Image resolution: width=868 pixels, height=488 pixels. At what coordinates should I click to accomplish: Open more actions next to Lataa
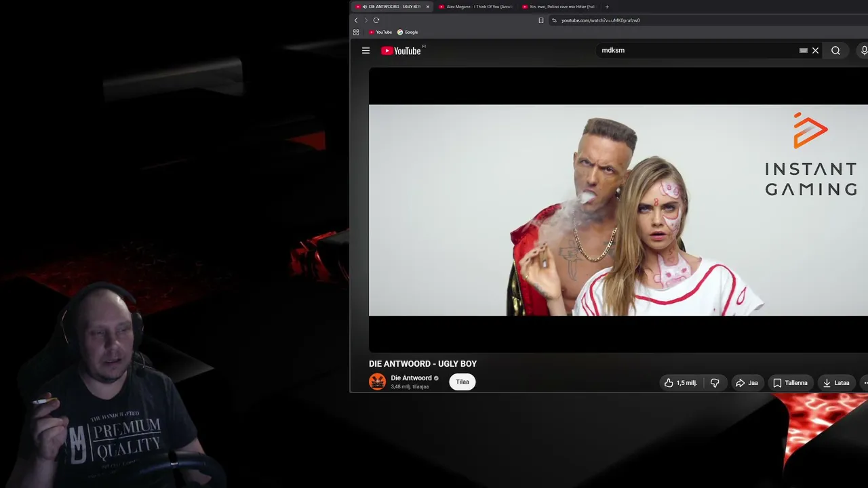click(x=865, y=383)
